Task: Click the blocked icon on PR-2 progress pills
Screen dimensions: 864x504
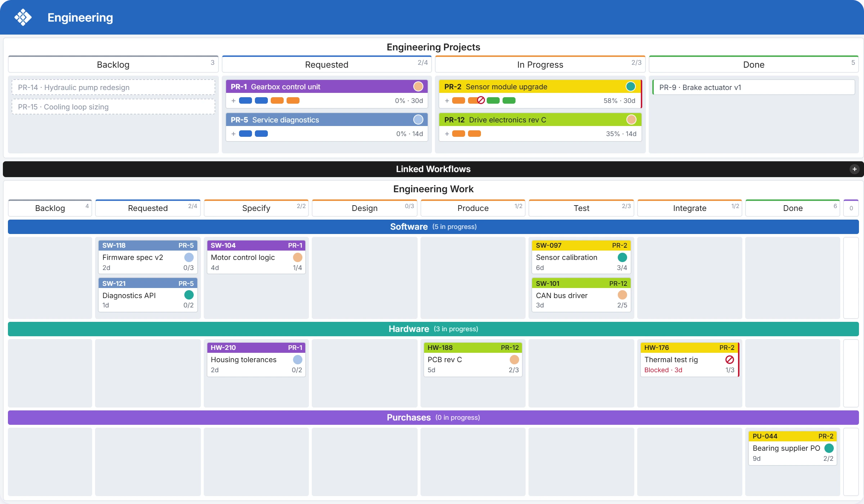Action: tap(481, 100)
